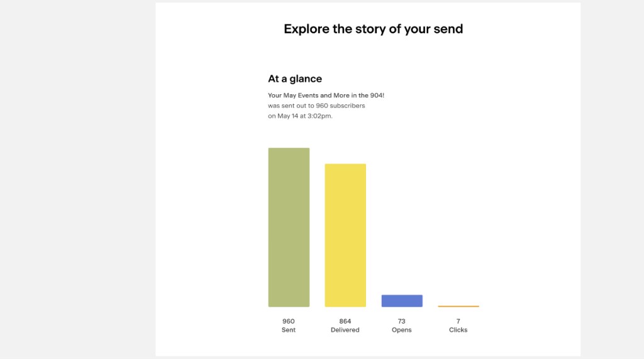Image resolution: width=644 pixels, height=359 pixels.
Task: Select the "Opens" axis label
Action: point(402,330)
